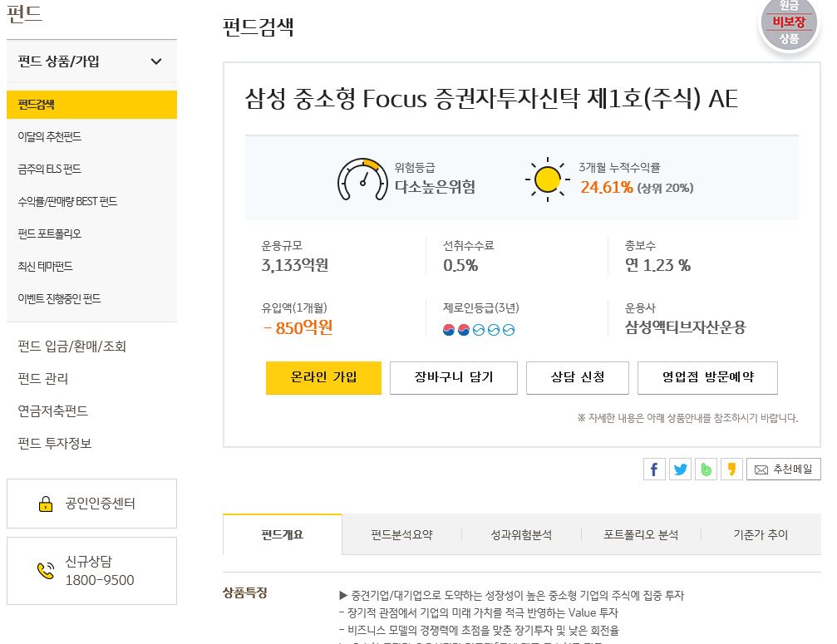
Task: Click the 3,133억원 fund size value
Action: (295, 265)
